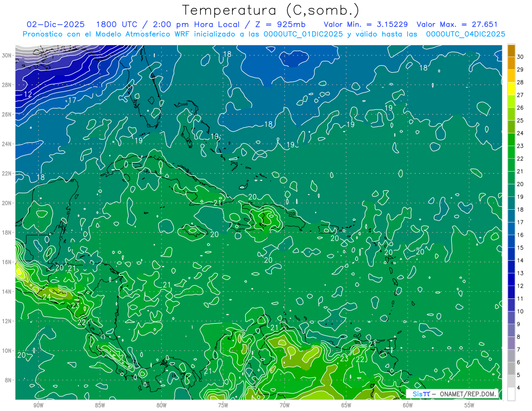Click the 30N latitude axis label
This screenshot has height=411, width=532.
7,55
